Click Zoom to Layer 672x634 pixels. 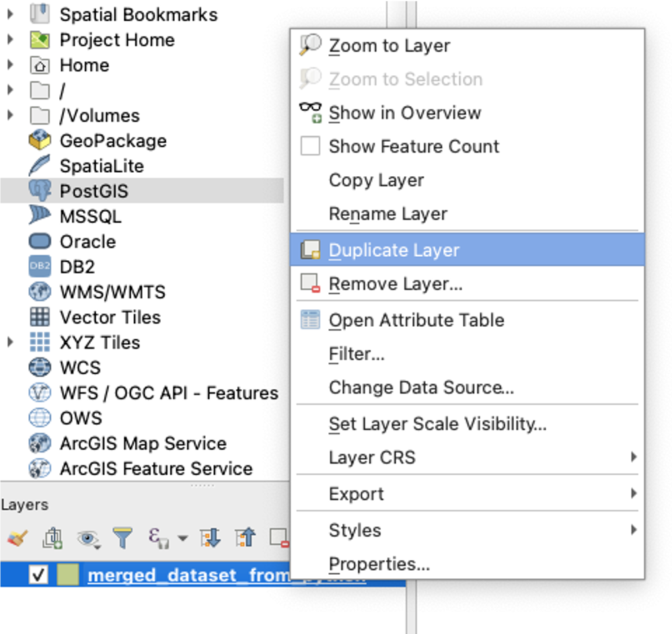390,46
